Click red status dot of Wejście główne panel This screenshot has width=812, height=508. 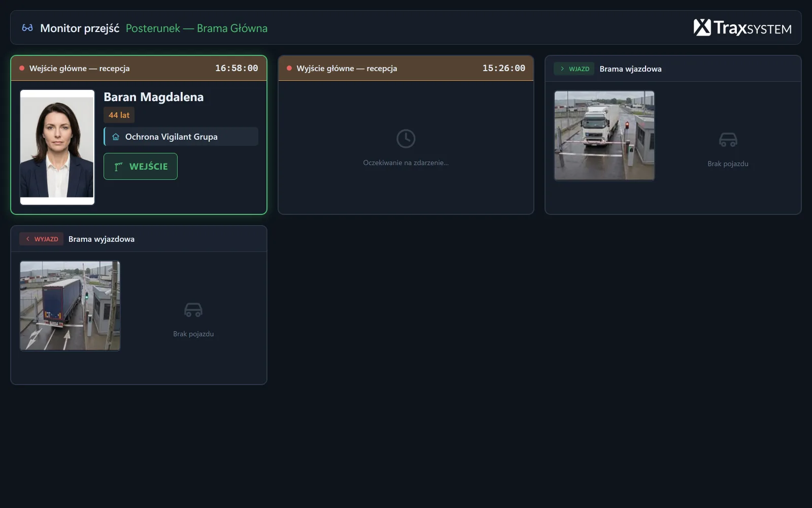(x=22, y=68)
